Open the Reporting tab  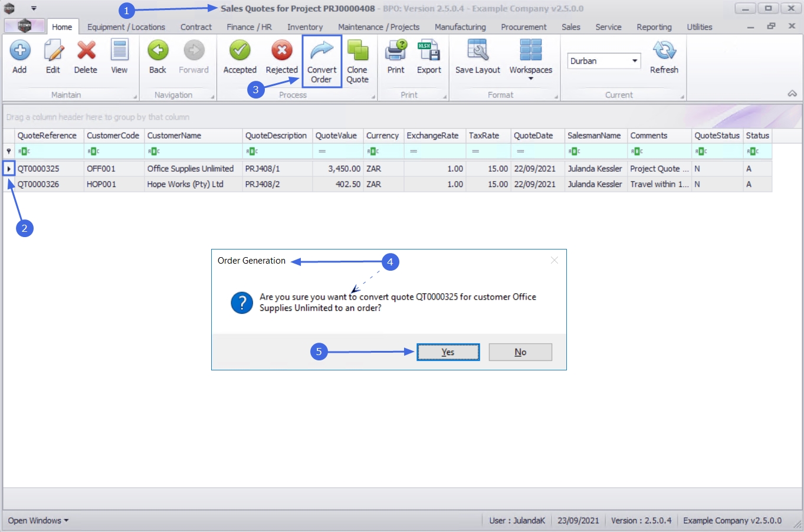click(654, 27)
